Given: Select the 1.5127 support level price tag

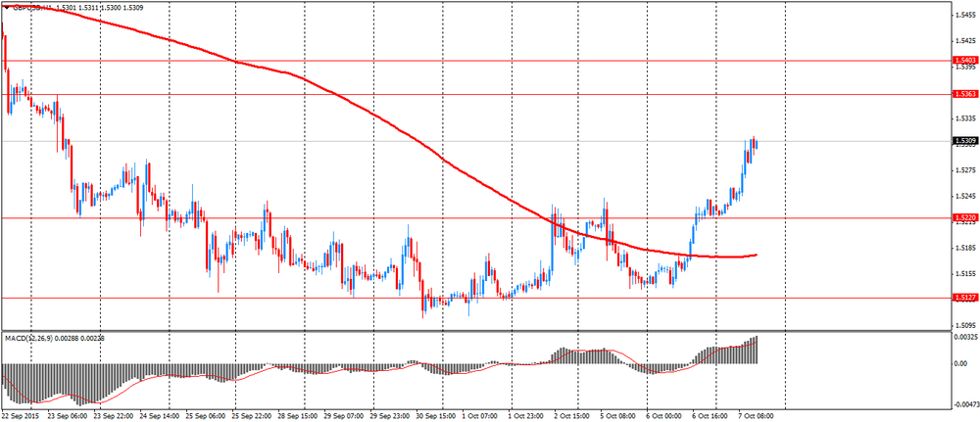Looking at the screenshot, I should click(x=965, y=298).
